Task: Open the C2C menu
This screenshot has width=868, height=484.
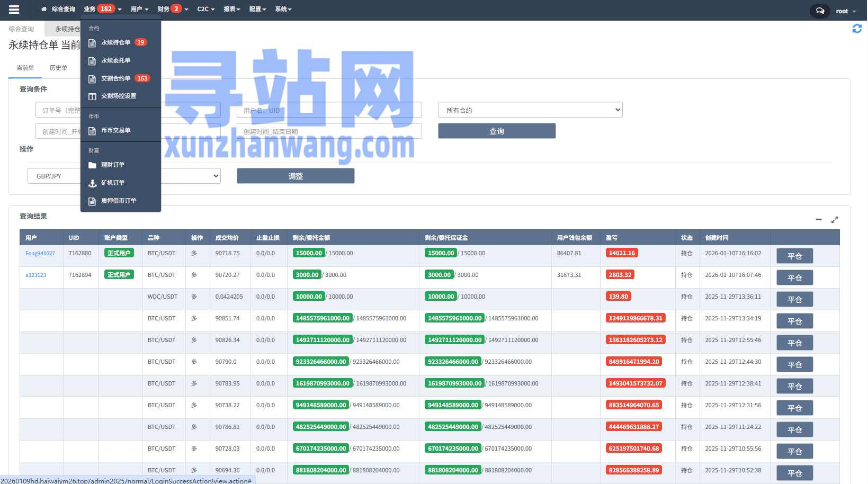Action: (x=205, y=9)
